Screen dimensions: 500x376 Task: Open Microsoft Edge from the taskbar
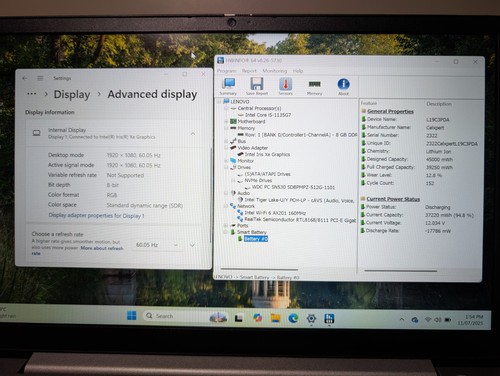pyautogui.click(x=293, y=318)
